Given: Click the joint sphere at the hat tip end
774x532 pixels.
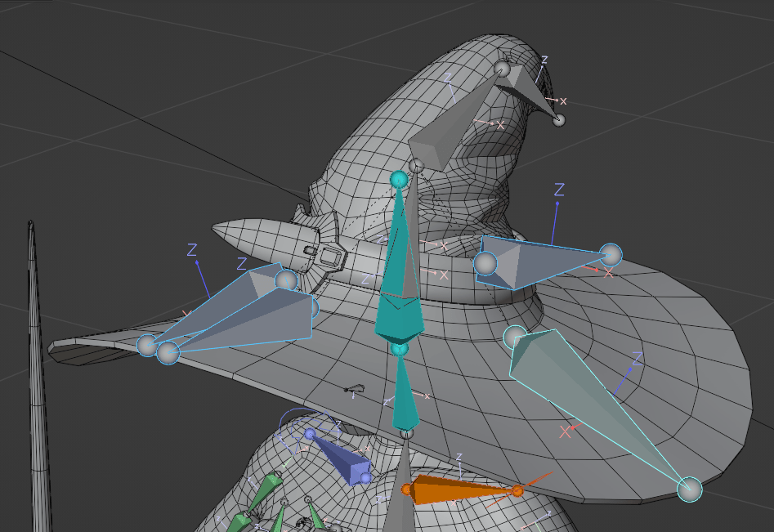Looking at the screenshot, I should coord(559,120).
